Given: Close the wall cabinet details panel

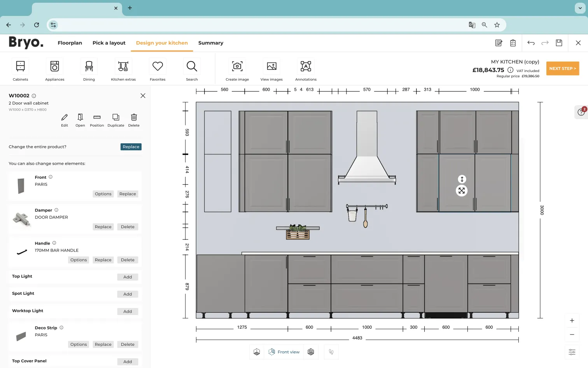Looking at the screenshot, I should point(143,95).
